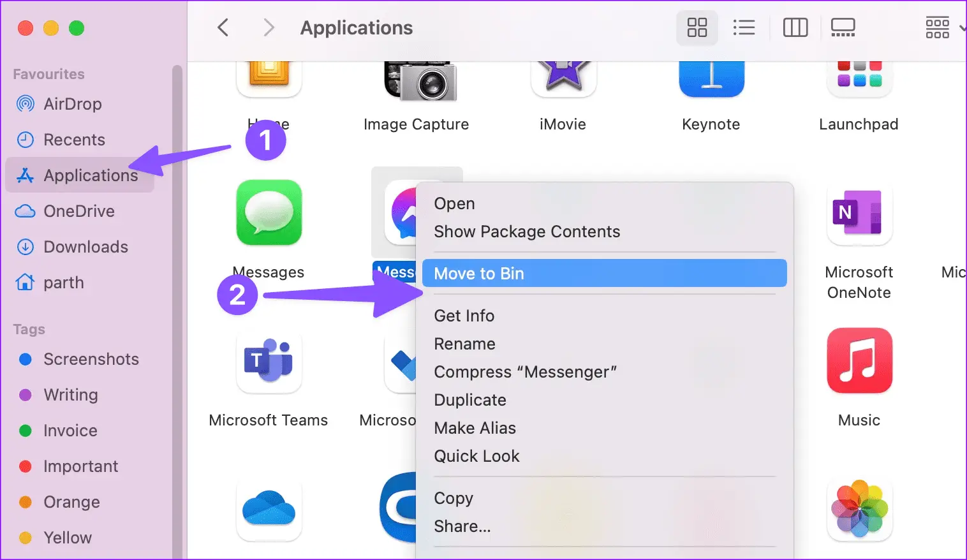
Task: Choose Compress "Messenger"
Action: pos(604,372)
